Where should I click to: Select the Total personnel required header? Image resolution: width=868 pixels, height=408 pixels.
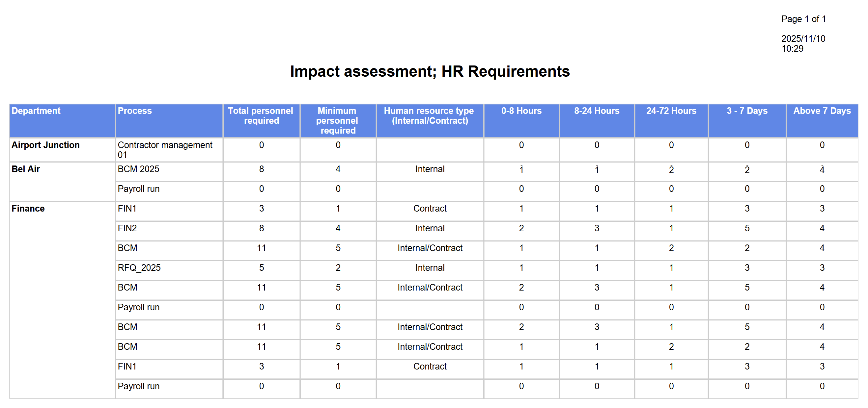point(261,115)
